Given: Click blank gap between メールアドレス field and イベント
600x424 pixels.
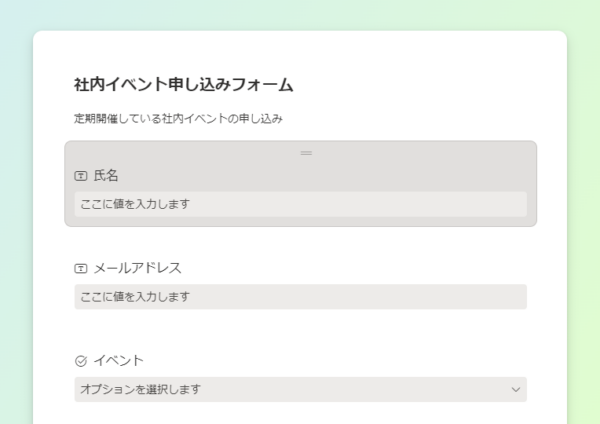Looking at the screenshot, I should (x=300, y=331).
